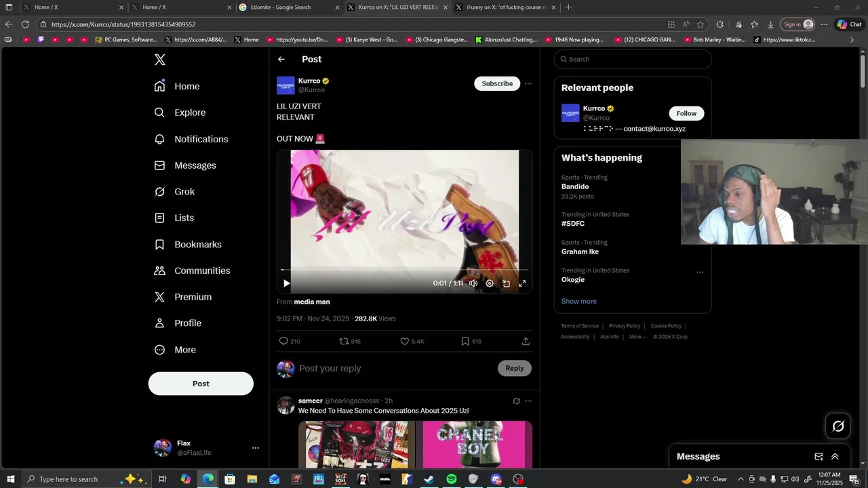Go to the X home logo
Viewport: 868px width, 488px height.
tap(160, 60)
